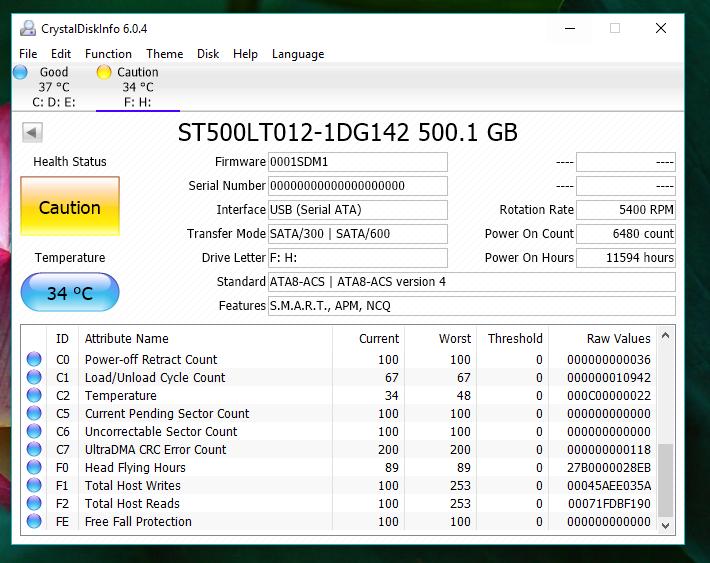The height and width of the screenshot is (563, 710).
Task: Select the F: H: disk tab
Action: pyautogui.click(x=138, y=87)
